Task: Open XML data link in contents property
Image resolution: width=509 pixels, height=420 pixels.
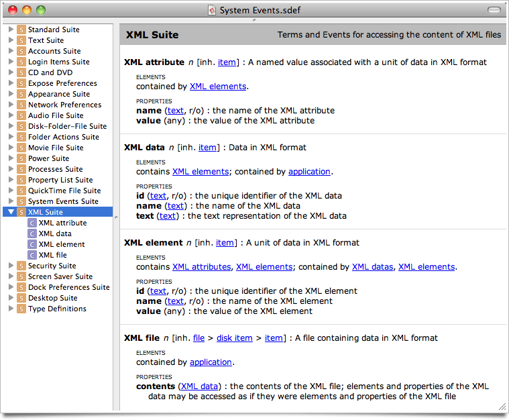Action: pyautogui.click(x=199, y=386)
